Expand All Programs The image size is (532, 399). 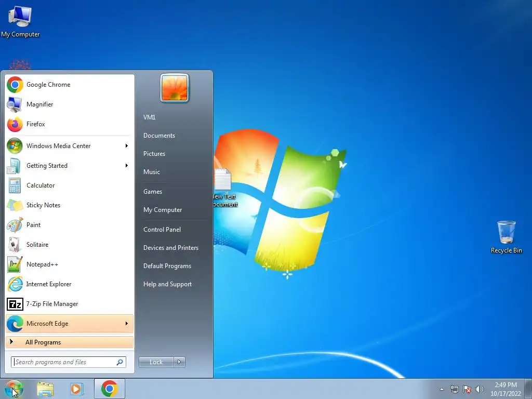tap(70, 342)
